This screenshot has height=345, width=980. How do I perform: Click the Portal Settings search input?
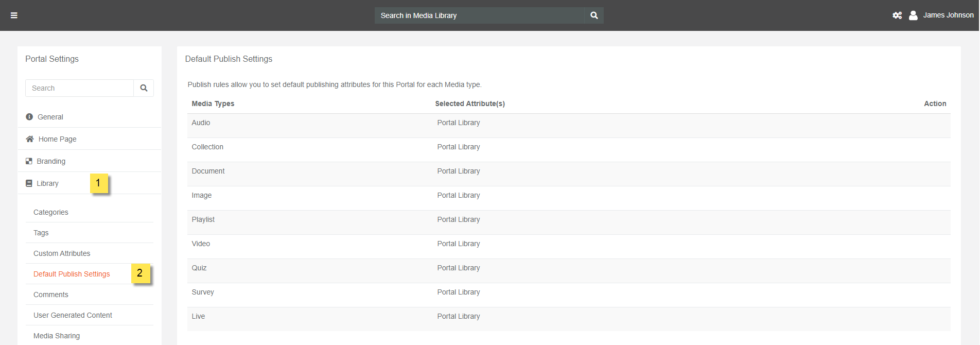tap(80, 88)
